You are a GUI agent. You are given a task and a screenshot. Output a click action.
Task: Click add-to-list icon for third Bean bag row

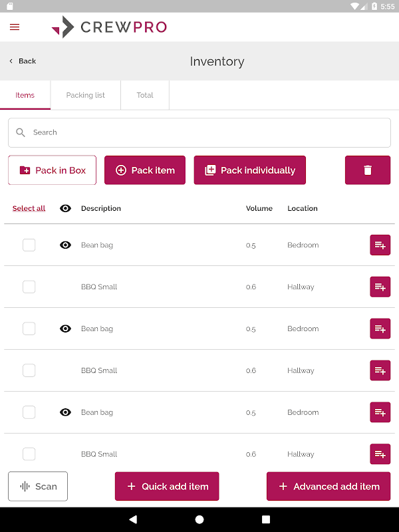pos(380,413)
